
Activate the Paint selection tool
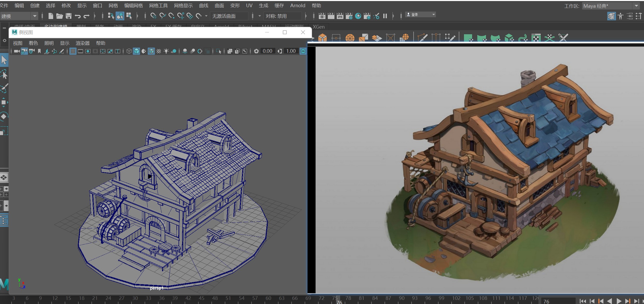pyautogui.click(x=4, y=88)
